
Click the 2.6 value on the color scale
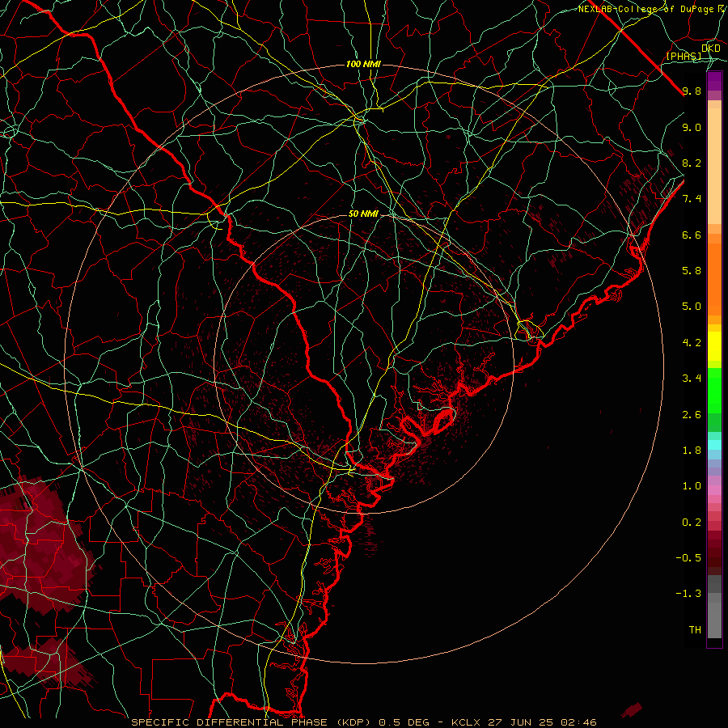pyautogui.click(x=692, y=415)
